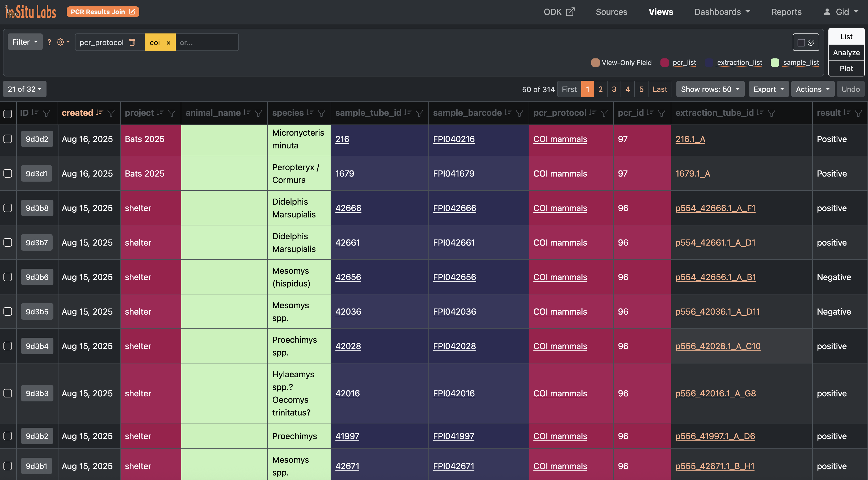The height and width of the screenshot is (480, 868).
Task: Check the row checkbox for record 9d3d2
Action: [7, 139]
